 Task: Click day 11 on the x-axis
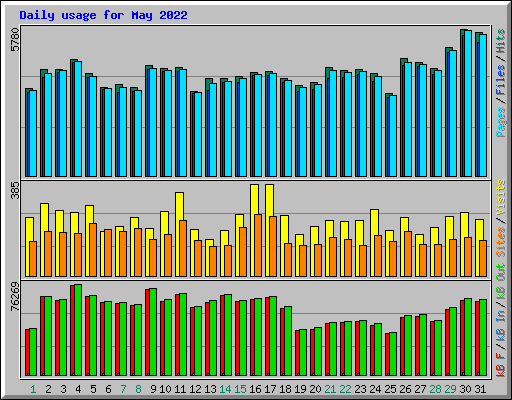coord(180,389)
